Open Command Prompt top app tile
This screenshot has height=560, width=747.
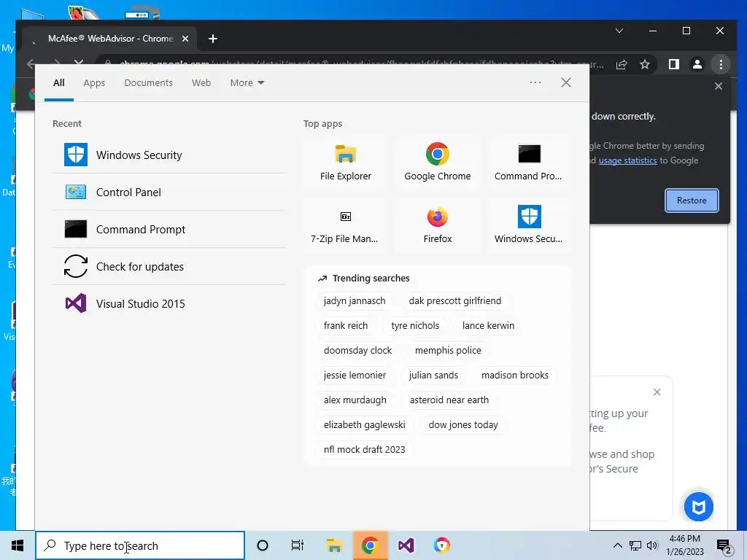(x=528, y=163)
